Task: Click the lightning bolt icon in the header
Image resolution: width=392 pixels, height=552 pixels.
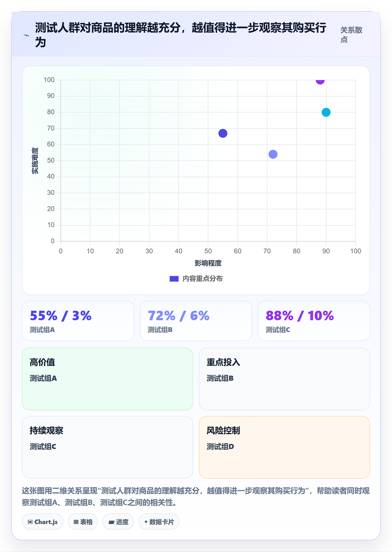Action: click(x=27, y=35)
